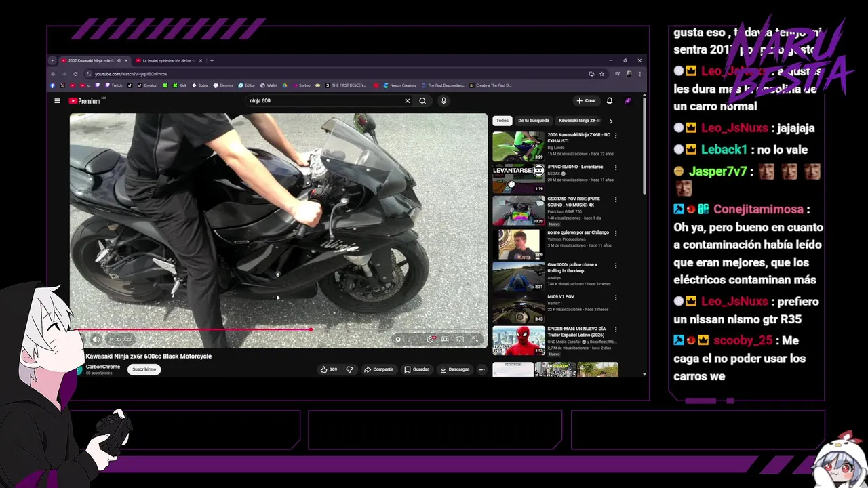
Task: Open the Editor bookmark
Action: pyautogui.click(x=247, y=85)
